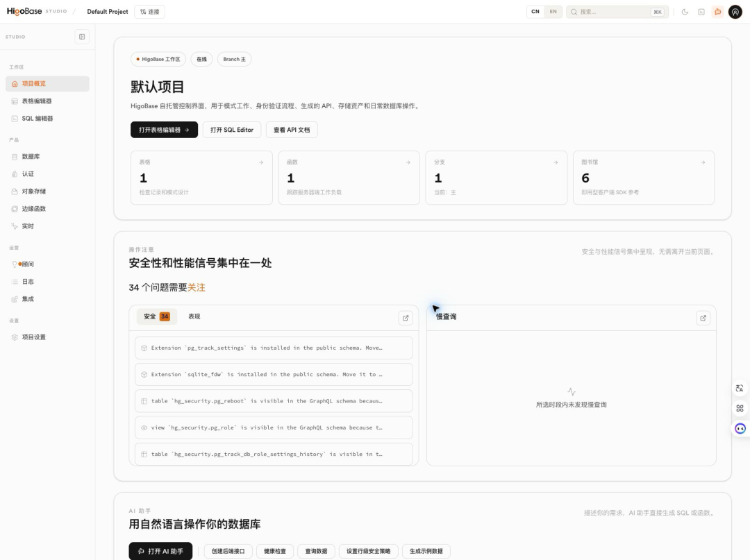Click the 设置行级安全策略 chip
The height and width of the screenshot is (560, 750).
368,552
